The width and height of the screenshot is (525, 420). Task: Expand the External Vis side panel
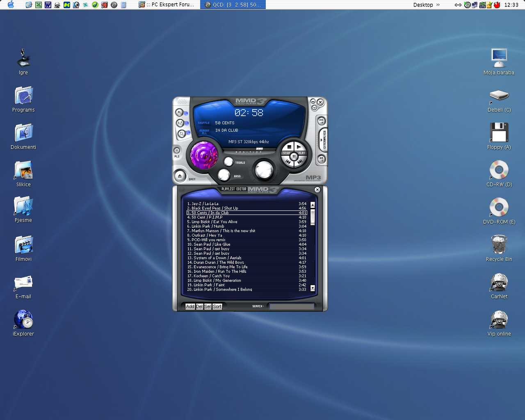[x=322, y=139]
